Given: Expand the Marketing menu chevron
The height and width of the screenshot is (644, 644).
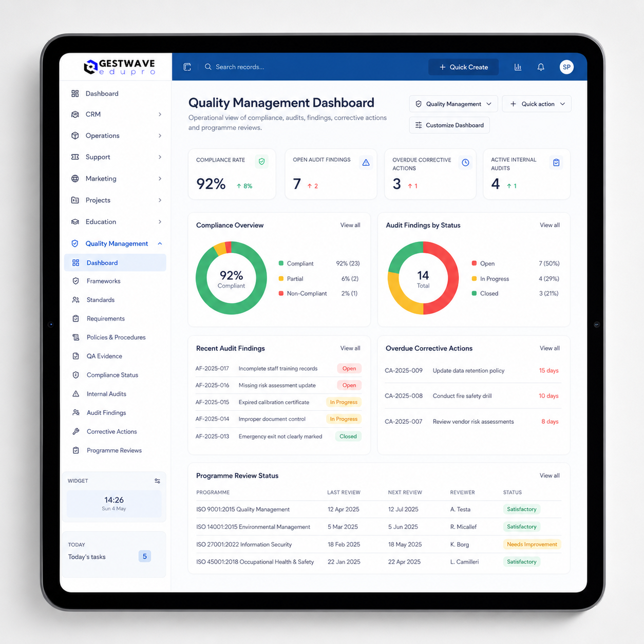Looking at the screenshot, I should pos(160,179).
